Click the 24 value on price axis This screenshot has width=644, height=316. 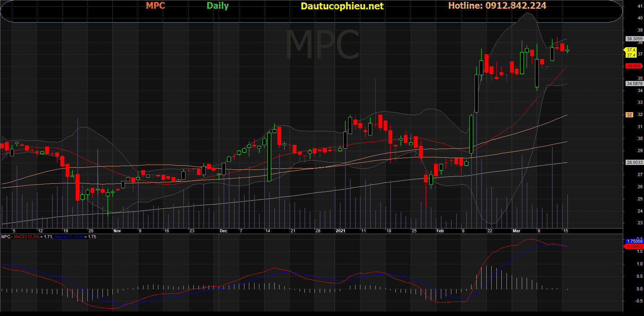640,211
